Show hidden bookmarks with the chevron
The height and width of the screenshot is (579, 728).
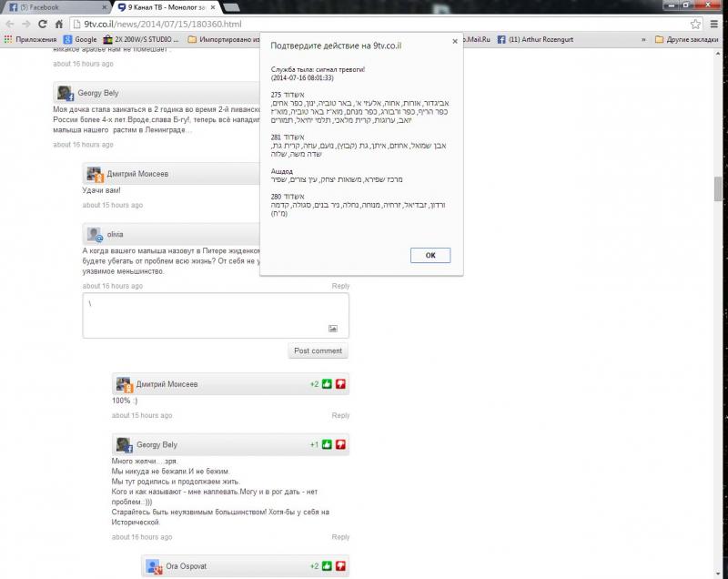click(x=643, y=39)
